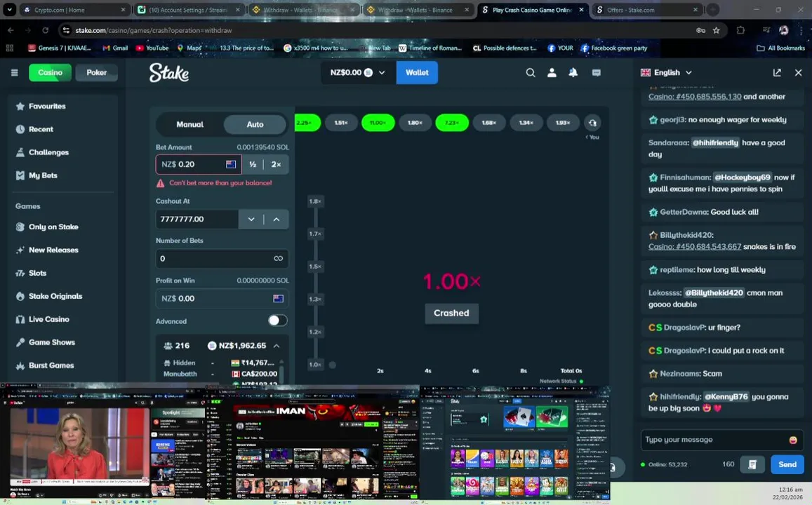Toggle the chat bubble icon in header

(x=596, y=72)
